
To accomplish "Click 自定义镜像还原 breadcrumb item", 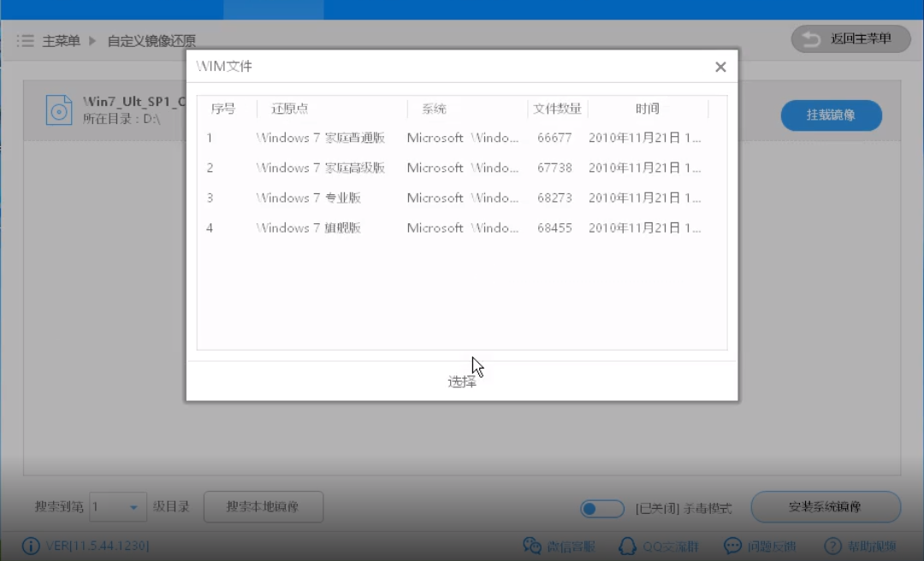I will (x=151, y=40).
